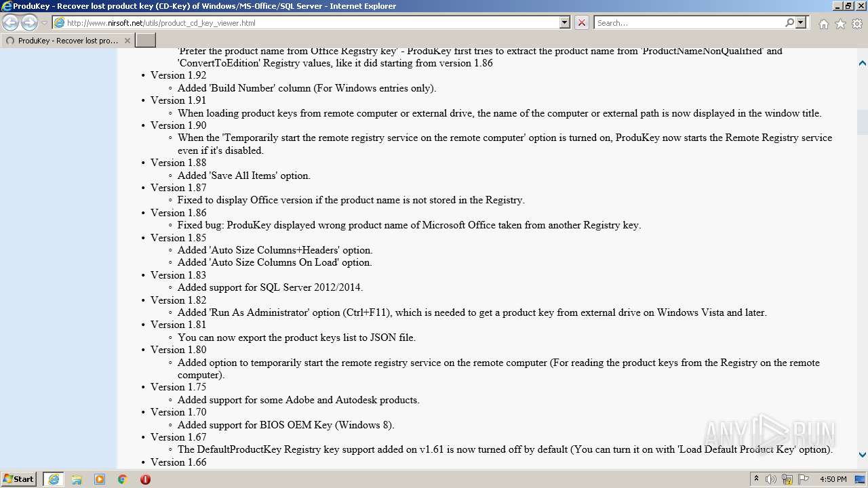Select the ProduKey browser tab
Screen dimensions: 868x488
(x=67, y=41)
